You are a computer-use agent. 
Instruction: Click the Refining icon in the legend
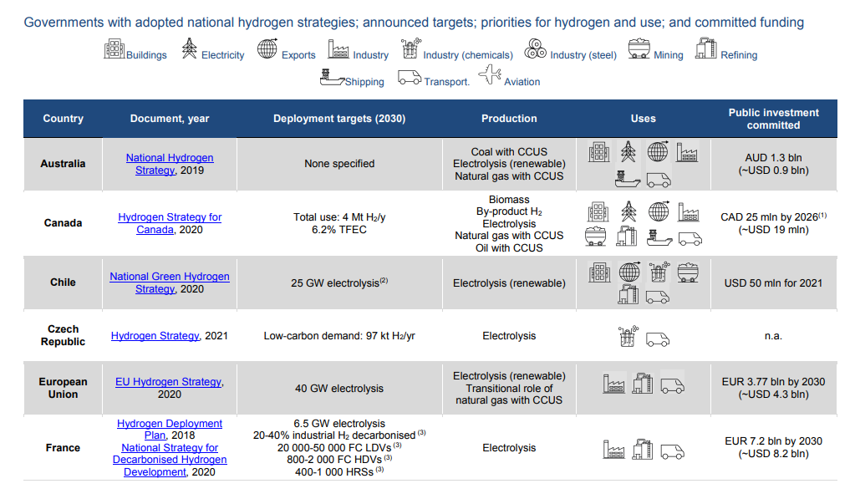[x=705, y=48]
